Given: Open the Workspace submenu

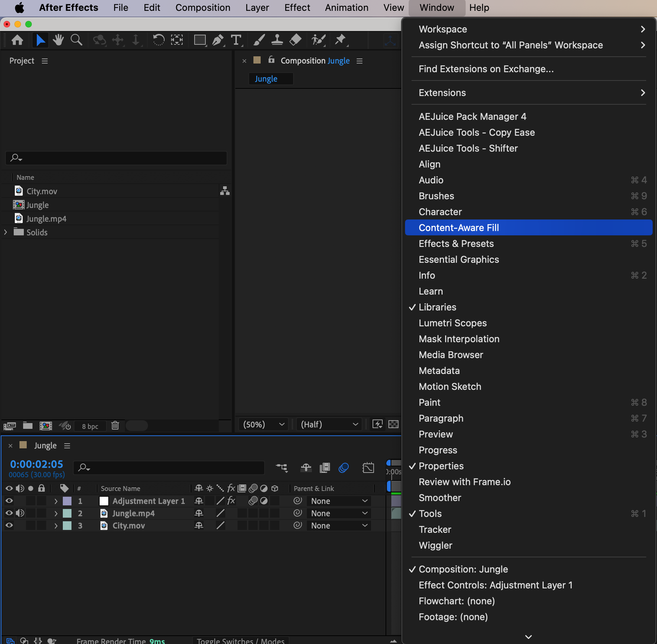Looking at the screenshot, I should click(x=528, y=29).
